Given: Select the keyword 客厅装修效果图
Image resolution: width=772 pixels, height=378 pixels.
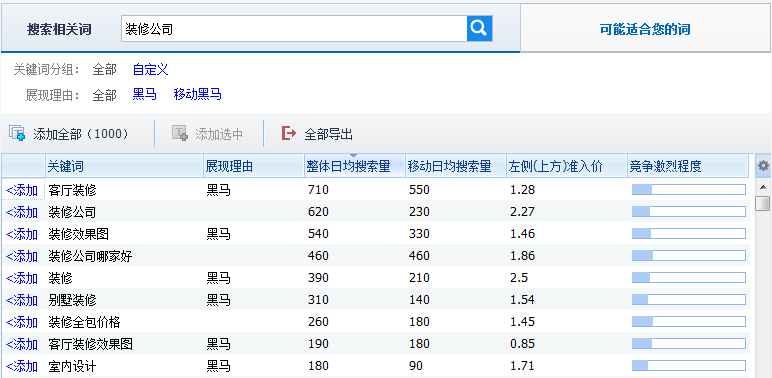Looking at the screenshot, I should (x=91, y=344).
